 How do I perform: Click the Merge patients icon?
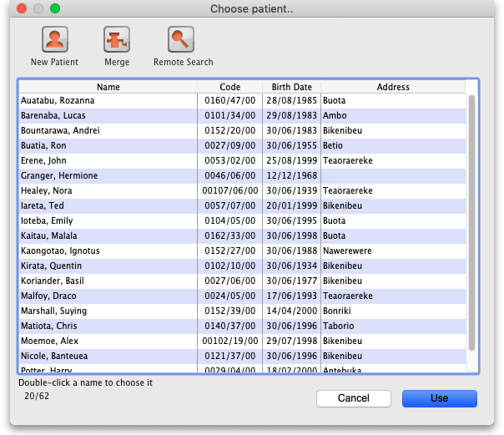click(x=117, y=39)
